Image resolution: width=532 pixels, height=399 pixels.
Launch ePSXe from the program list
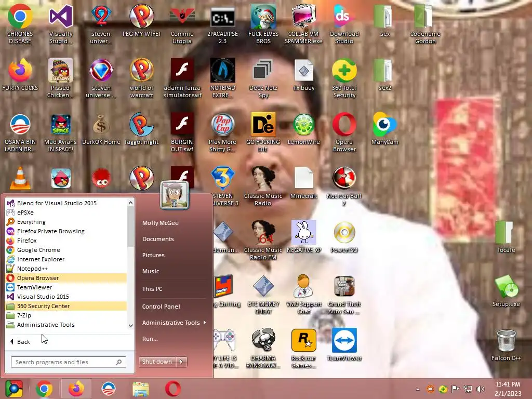66,212
